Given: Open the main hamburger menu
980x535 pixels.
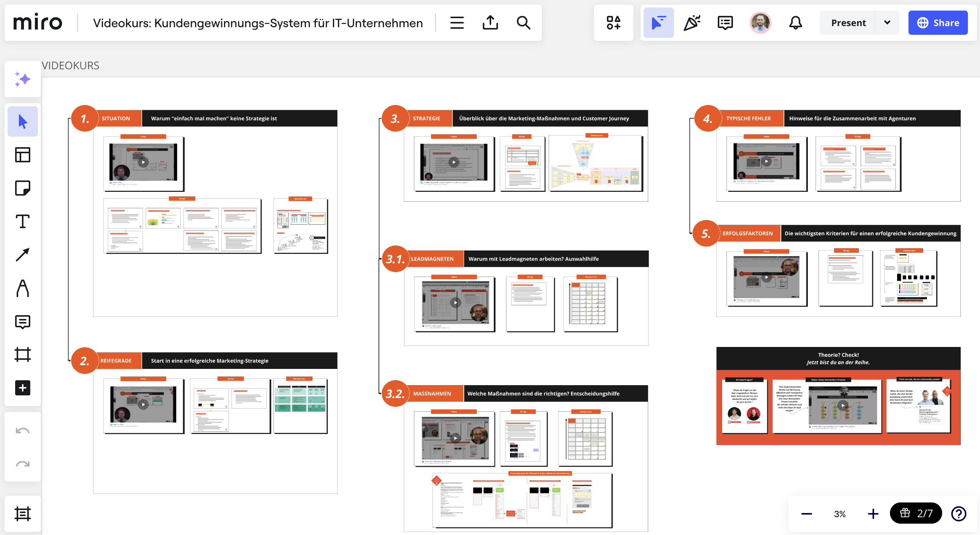Looking at the screenshot, I should pyautogui.click(x=457, y=23).
